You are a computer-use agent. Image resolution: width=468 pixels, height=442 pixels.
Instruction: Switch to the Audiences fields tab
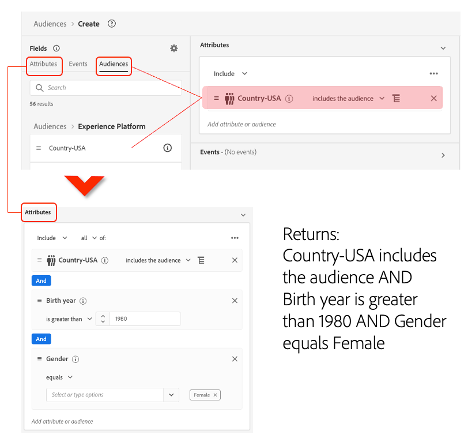(x=114, y=64)
